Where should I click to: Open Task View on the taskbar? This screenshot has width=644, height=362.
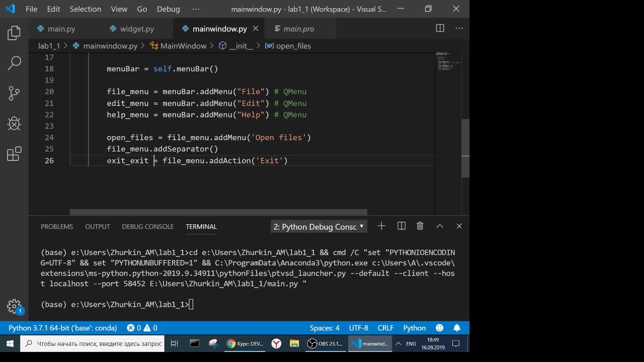coord(175,344)
